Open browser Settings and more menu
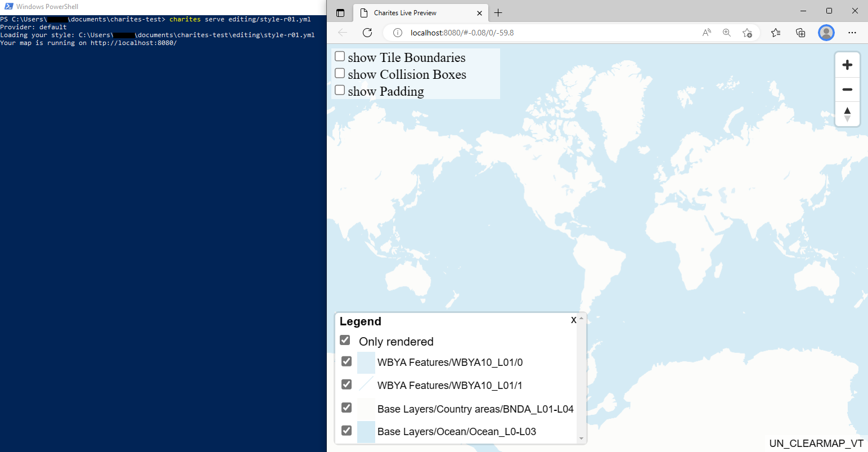 (x=852, y=33)
